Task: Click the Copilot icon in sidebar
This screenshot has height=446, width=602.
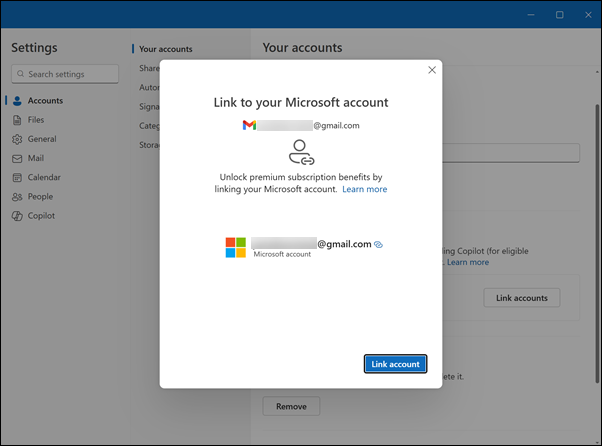Action: (17, 216)
